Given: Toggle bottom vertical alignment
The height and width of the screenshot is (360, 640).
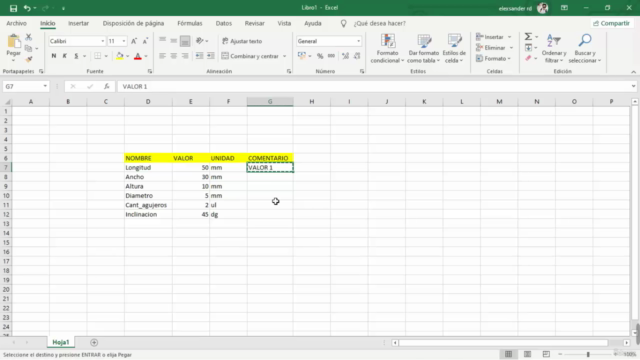Looking at the screenshot, I should (x=185, y=41).
